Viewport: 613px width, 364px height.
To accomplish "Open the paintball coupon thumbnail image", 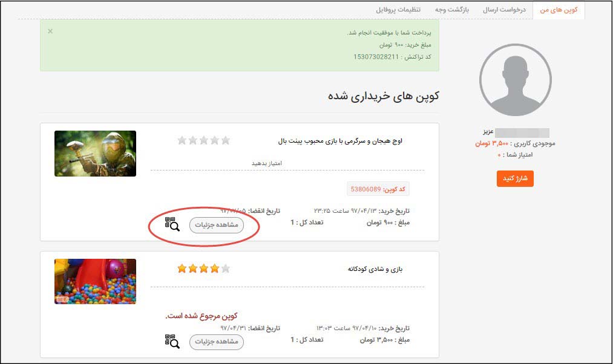I will [x=95, y=154].
